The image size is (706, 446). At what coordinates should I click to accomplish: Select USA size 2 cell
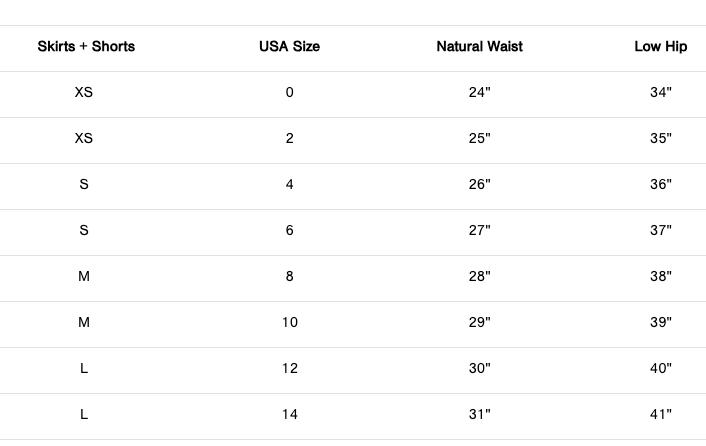[x=289, y=139]
